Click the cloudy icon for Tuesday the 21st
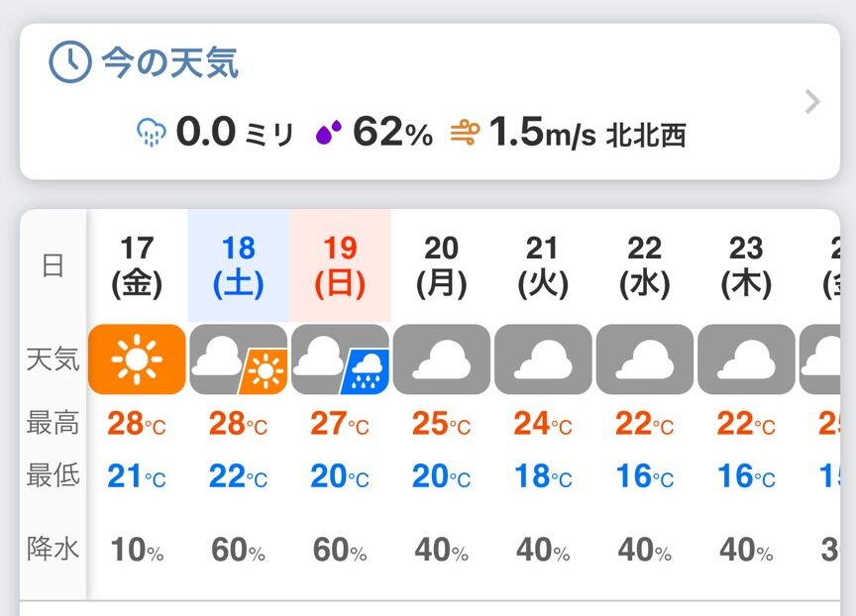Screen dimensions: 856x616 pos(543,359)
